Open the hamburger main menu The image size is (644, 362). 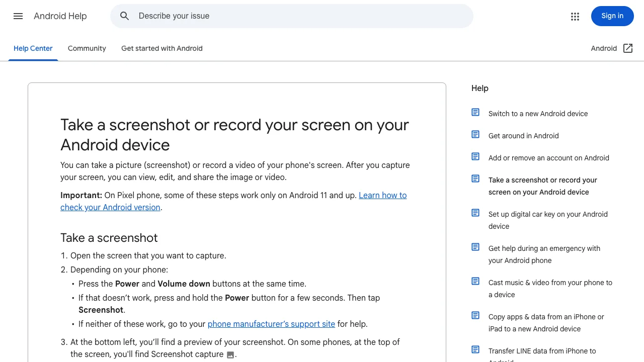18,16
